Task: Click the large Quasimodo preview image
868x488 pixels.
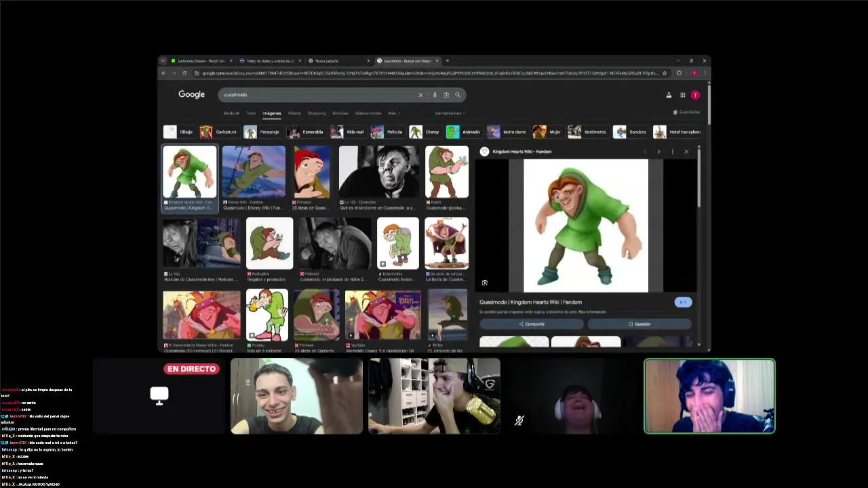Action: (x=586, y=226)
